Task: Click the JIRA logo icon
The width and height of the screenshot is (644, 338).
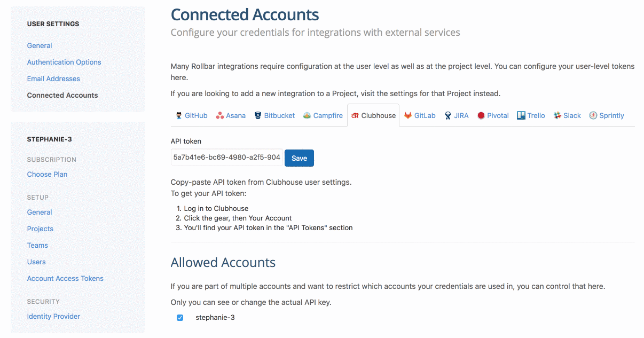Action: (x=448, y=116)
